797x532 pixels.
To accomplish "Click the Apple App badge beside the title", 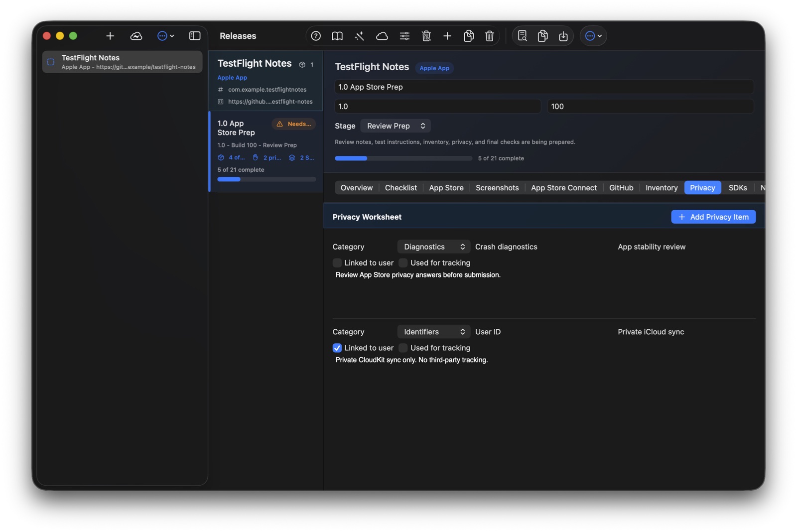I will [434, 68].
